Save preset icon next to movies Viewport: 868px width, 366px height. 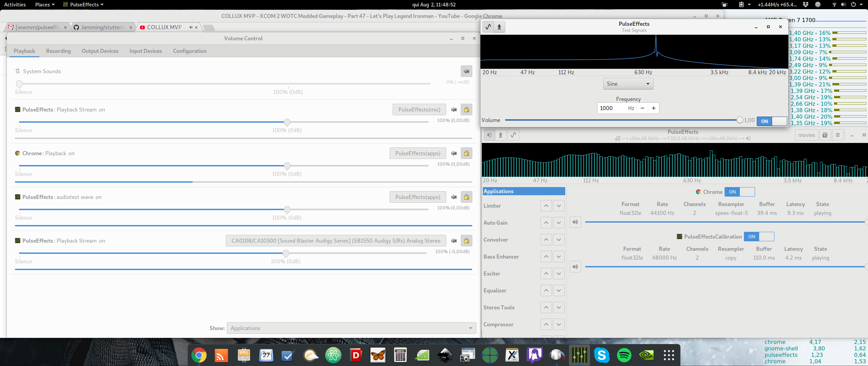pos(825,135)
